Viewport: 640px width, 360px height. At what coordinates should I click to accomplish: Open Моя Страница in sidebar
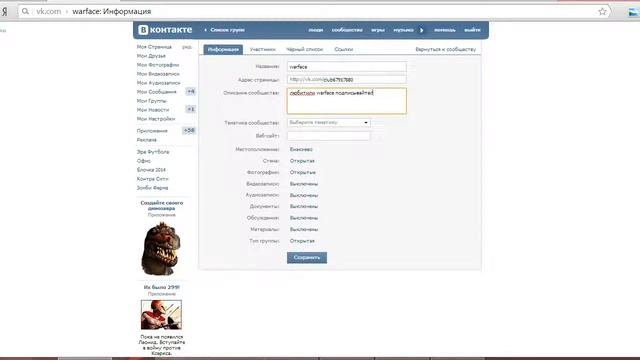tap(154, 47)
